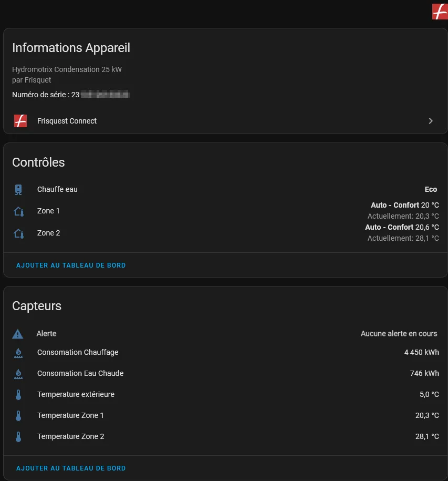
Task: Click Zone 1 Auto - Confort 20 °C value
Action: coord(405,205)
